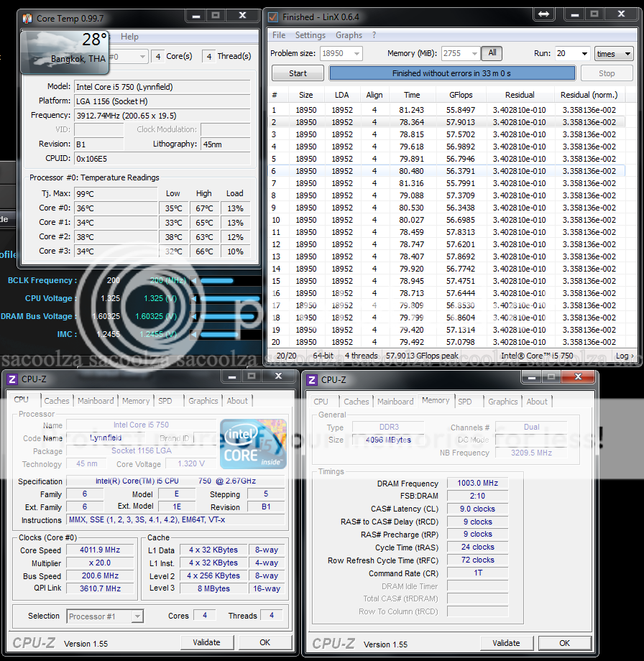
Task: Click the right CPU-Z window's Z icon
Action: click(313, 379)
